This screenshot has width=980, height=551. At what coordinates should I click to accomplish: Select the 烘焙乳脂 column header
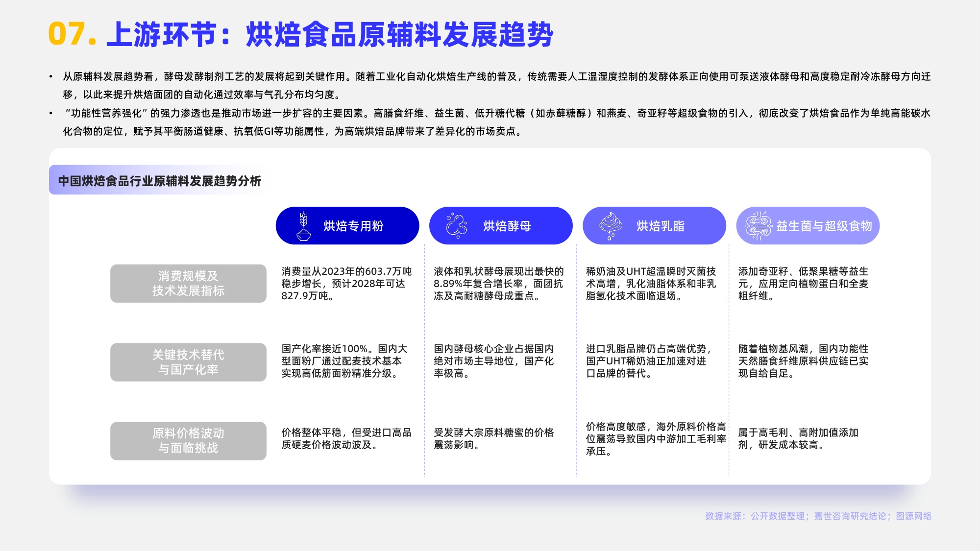pos(654,226)
